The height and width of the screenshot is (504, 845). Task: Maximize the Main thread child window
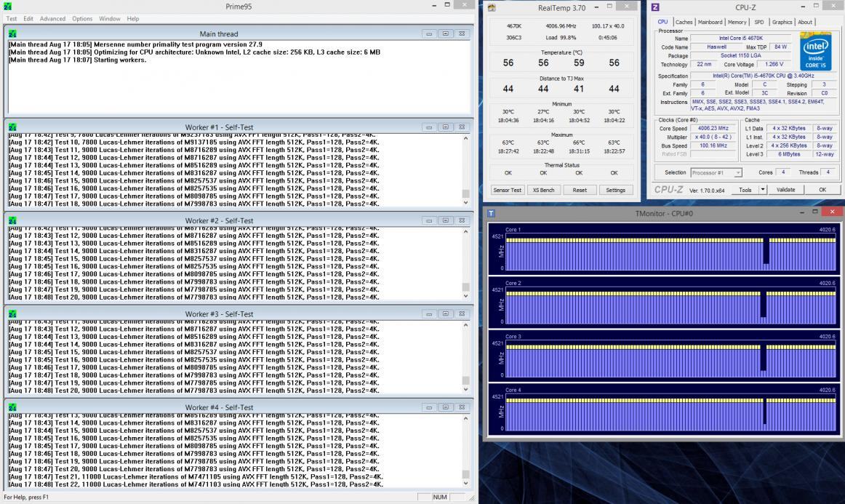pos(445,33)
